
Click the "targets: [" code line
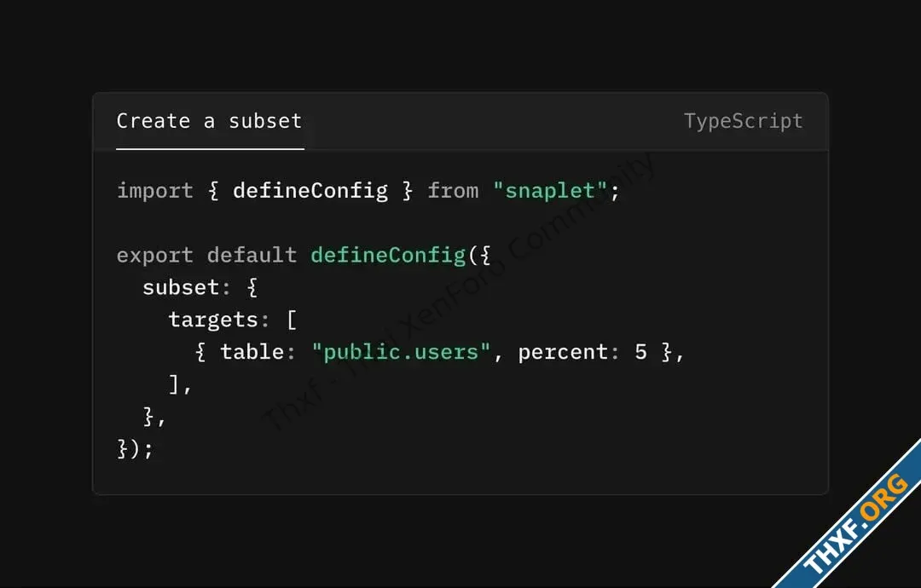point(233,320)
